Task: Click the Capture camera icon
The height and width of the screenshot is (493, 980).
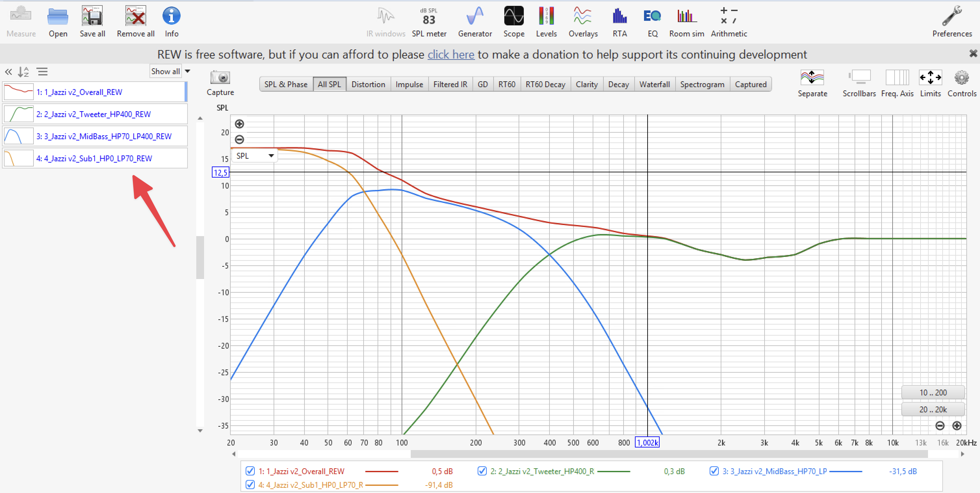Action: click(220, 78)
